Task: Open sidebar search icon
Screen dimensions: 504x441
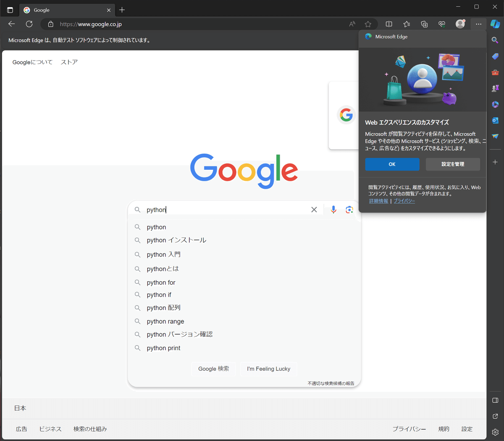Action: [495, 40]
